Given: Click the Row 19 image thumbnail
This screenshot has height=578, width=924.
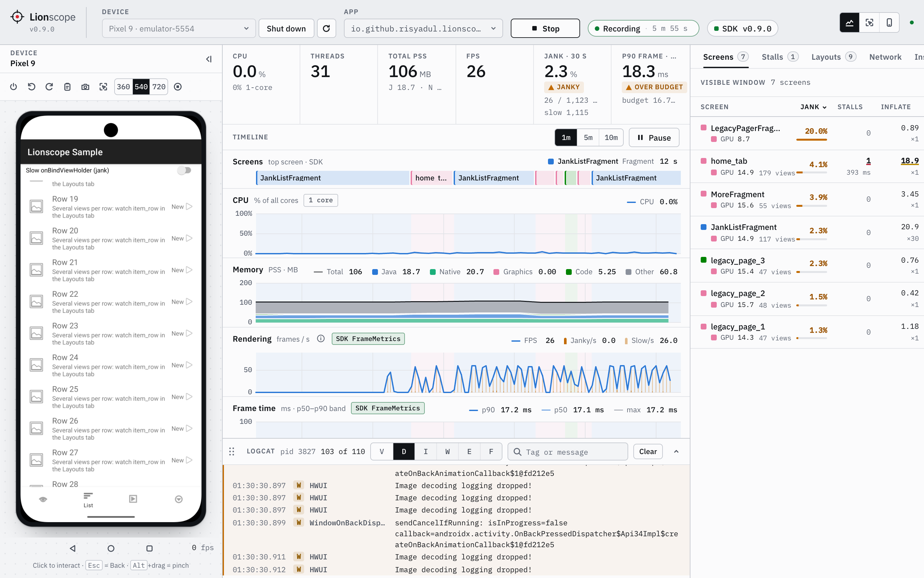Looking at the screenshot, I should 36,206.
